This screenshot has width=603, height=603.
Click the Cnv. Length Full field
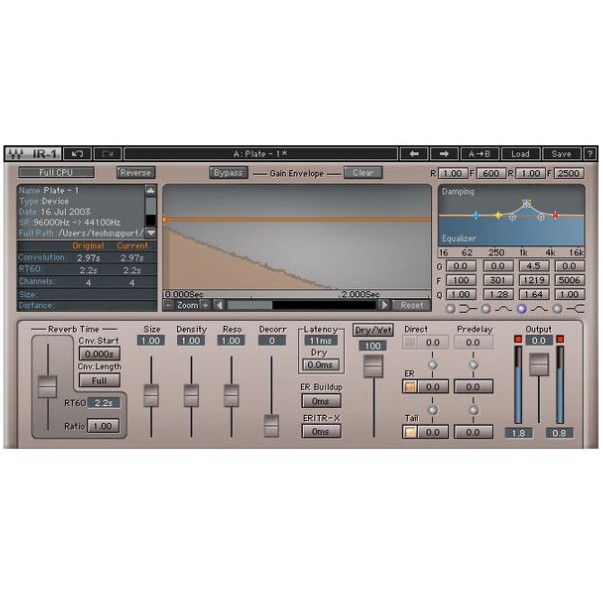pos(100,380)
